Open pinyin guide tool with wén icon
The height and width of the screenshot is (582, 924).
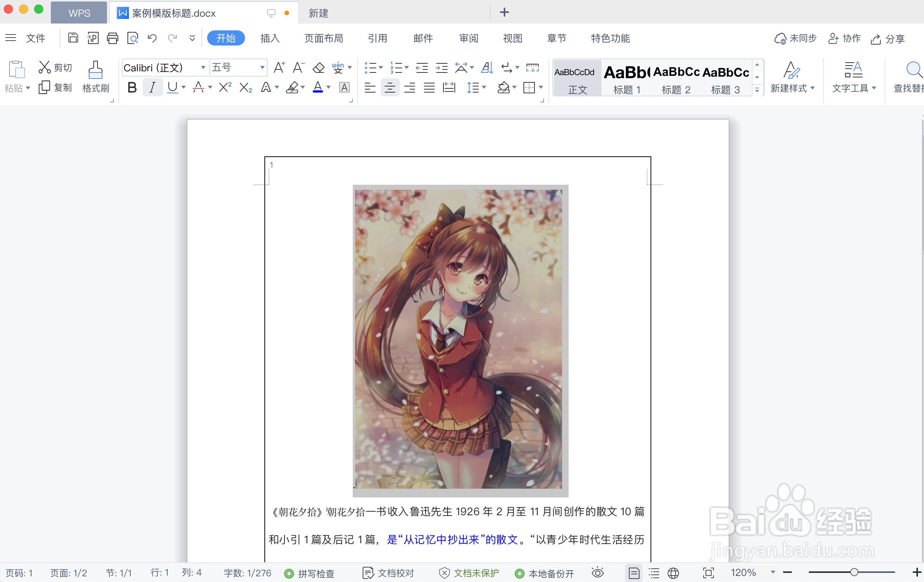338,68
